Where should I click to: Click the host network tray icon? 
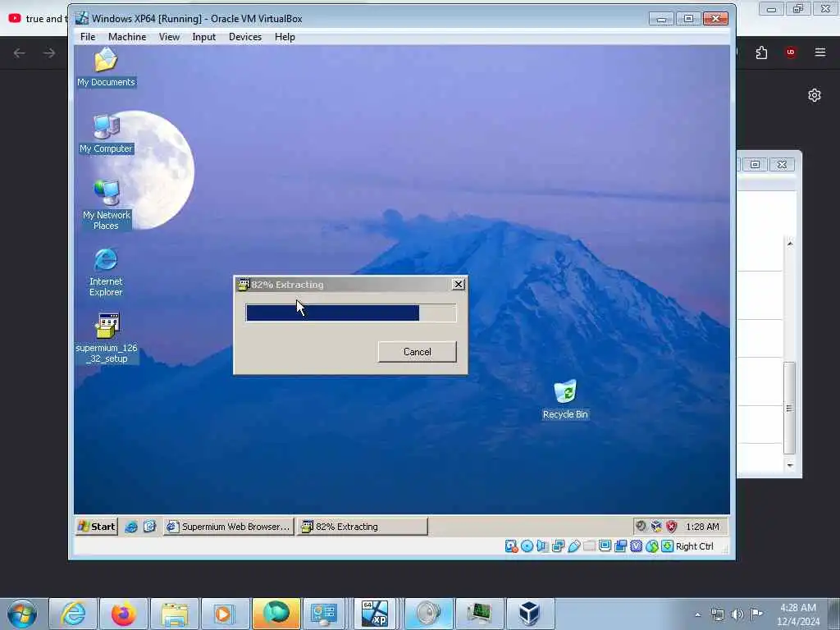[717, 614]
